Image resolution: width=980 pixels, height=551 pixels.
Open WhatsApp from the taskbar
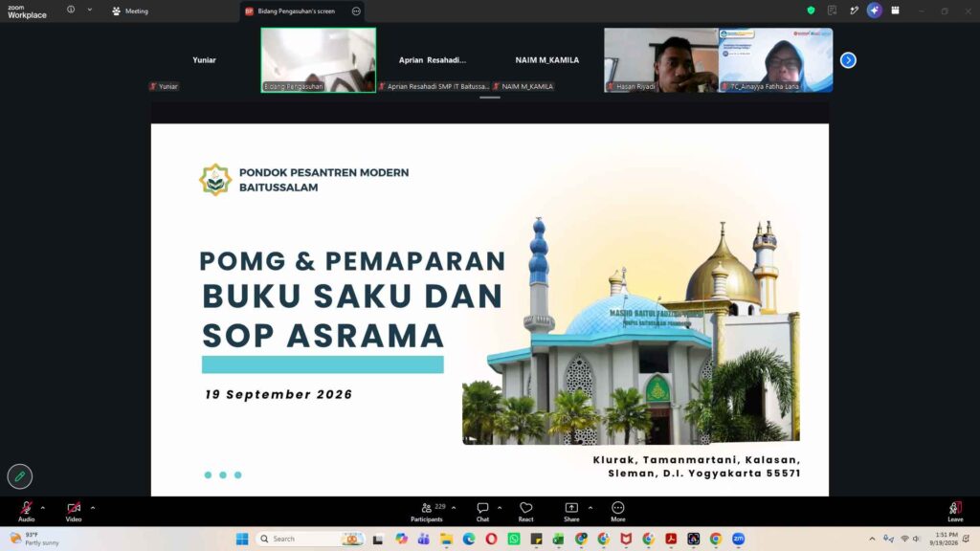(514, 539)
